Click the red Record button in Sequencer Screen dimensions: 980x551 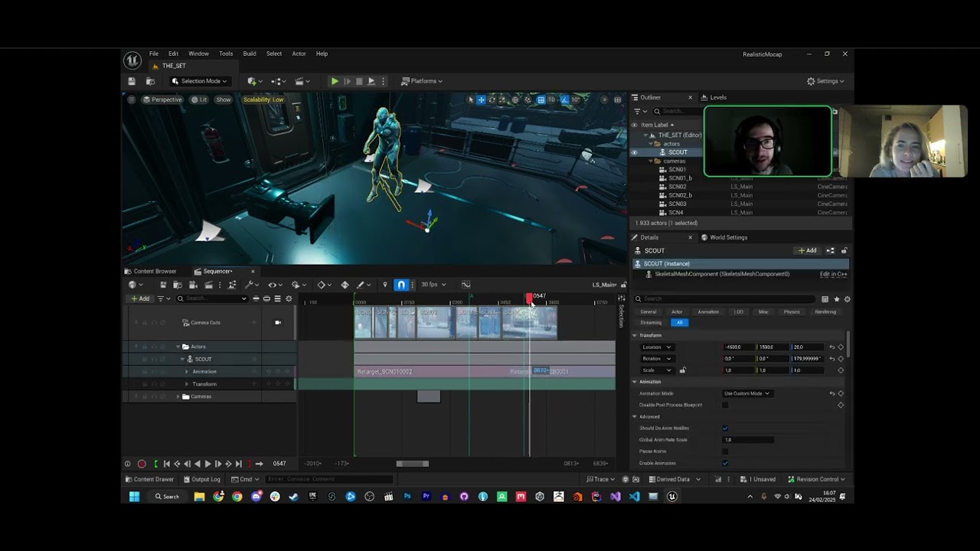[x=142, y=464]
